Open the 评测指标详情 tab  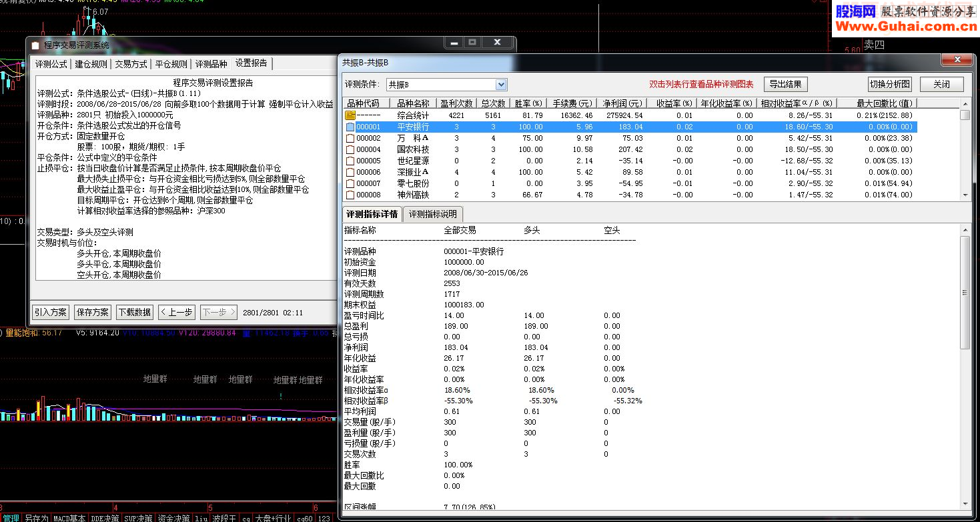(x=372, y=214)
